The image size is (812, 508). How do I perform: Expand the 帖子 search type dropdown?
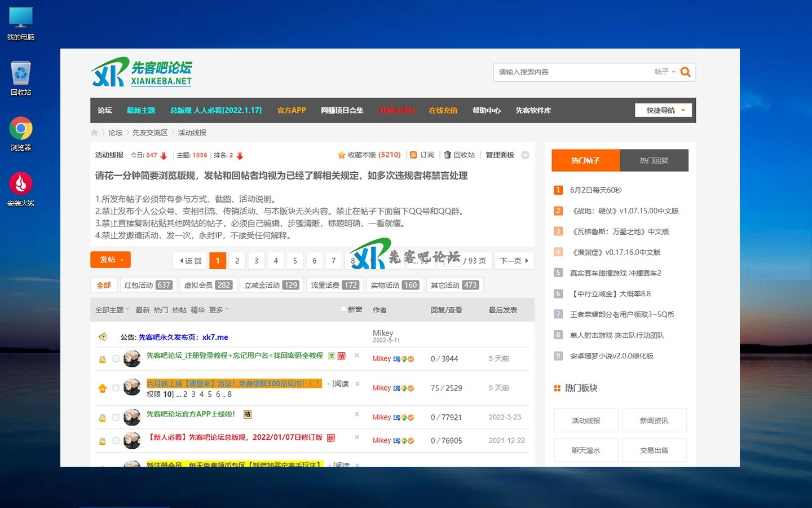click(664, 72)
